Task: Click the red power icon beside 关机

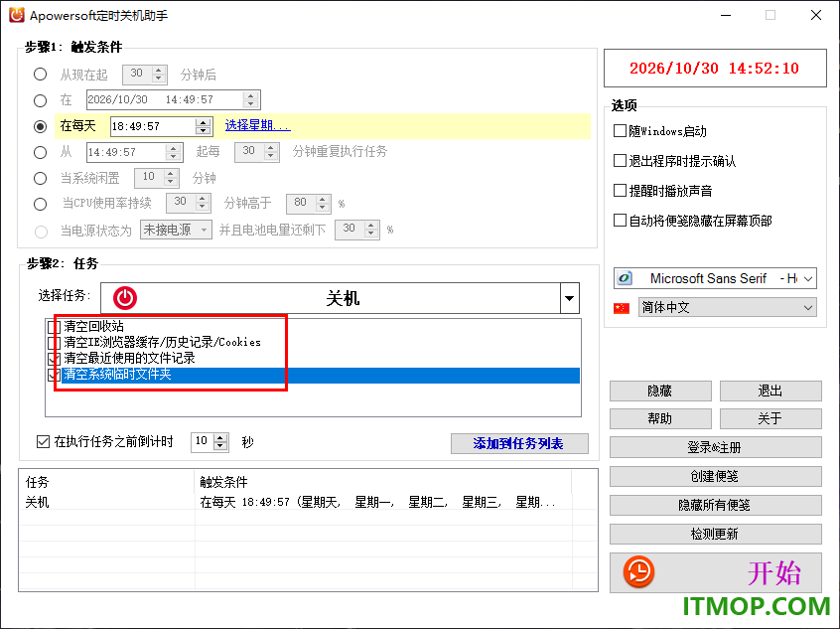Action: tap(125, 298)
